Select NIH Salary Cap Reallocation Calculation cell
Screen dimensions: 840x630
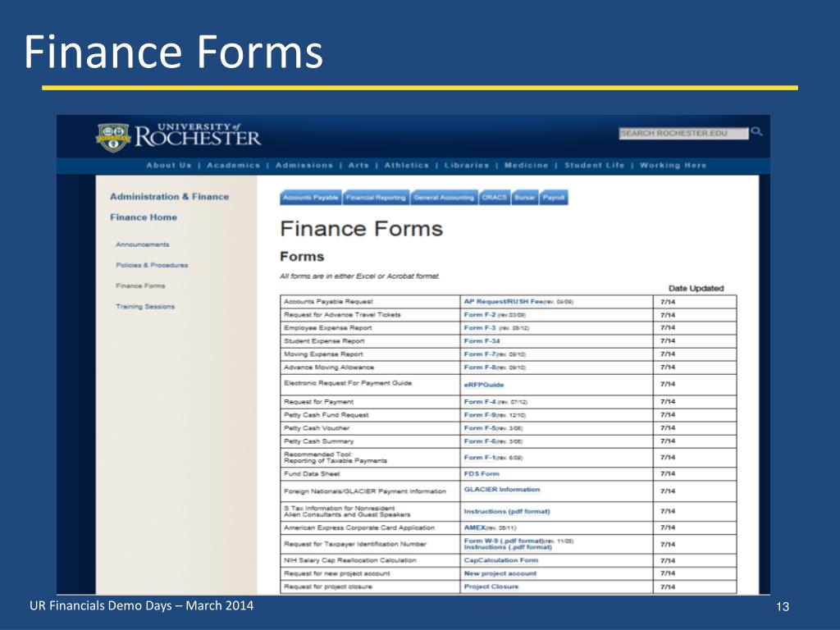(370, 560)
